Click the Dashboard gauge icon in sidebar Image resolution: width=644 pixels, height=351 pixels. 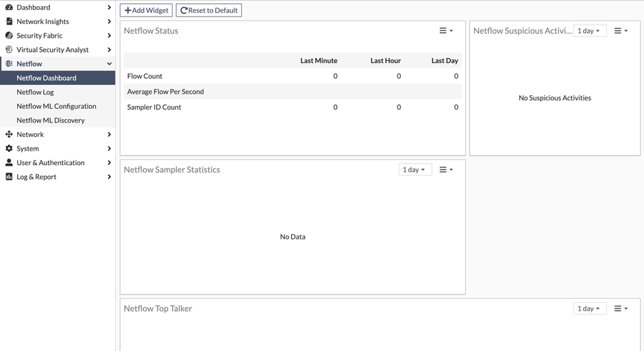[x=9, y=8]
